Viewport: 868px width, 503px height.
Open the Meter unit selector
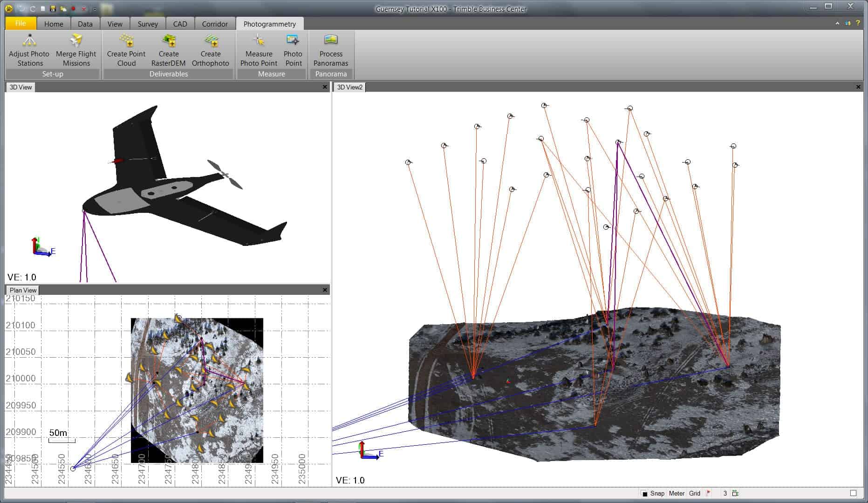point(677,493)
